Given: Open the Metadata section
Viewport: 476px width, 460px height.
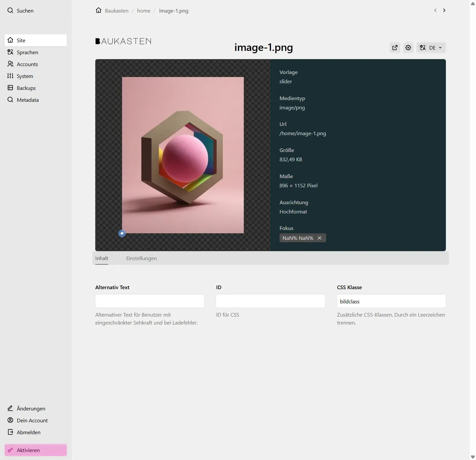Looking at the screenshot, I should coord(28,100).
